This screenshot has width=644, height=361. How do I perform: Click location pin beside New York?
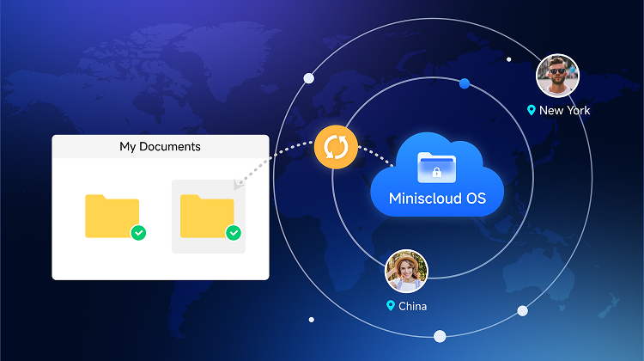tap(531, 110)
